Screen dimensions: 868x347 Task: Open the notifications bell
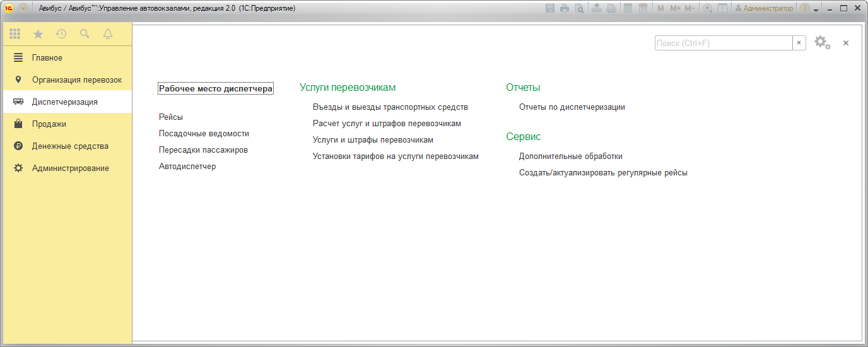point(108,34)
